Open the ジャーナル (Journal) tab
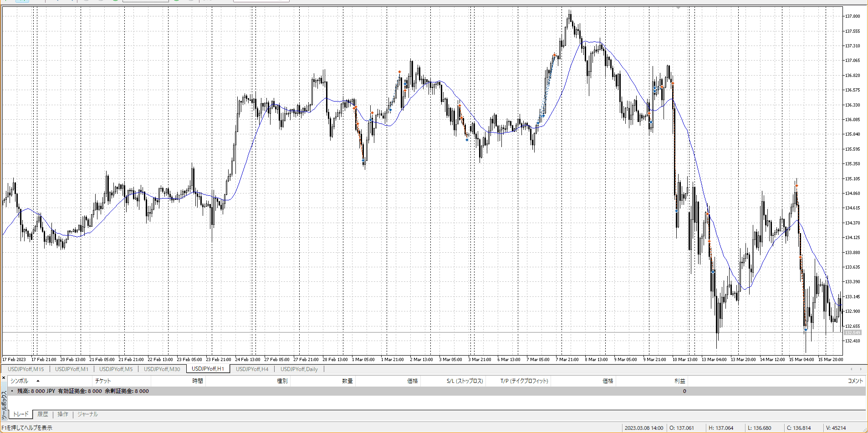 (87, 414)
